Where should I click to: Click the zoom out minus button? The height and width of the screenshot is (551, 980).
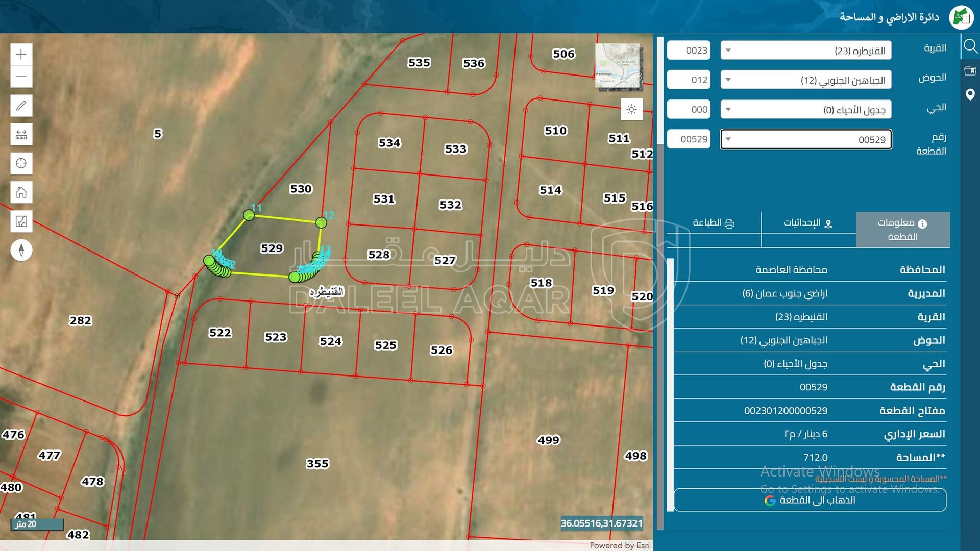(x=21, y=77)
